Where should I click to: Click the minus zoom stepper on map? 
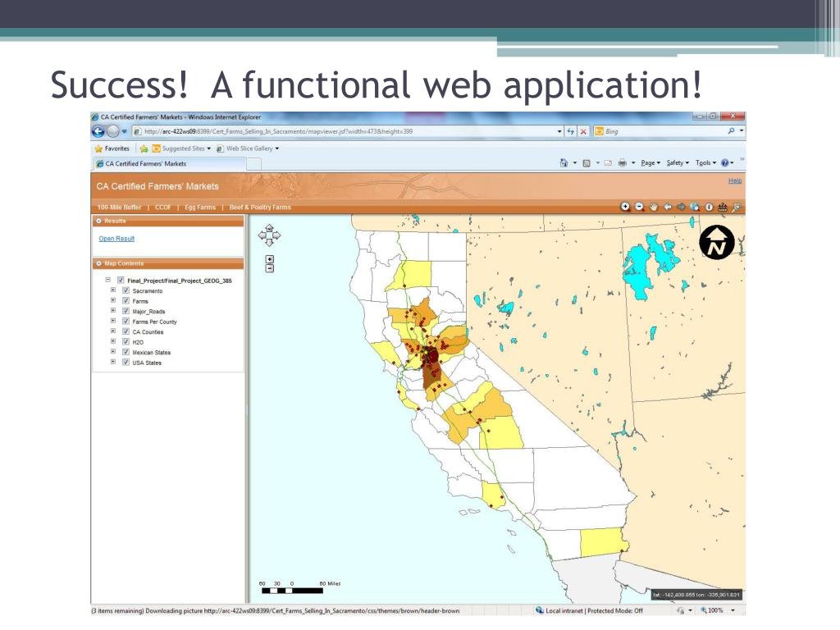click(269, 268)
